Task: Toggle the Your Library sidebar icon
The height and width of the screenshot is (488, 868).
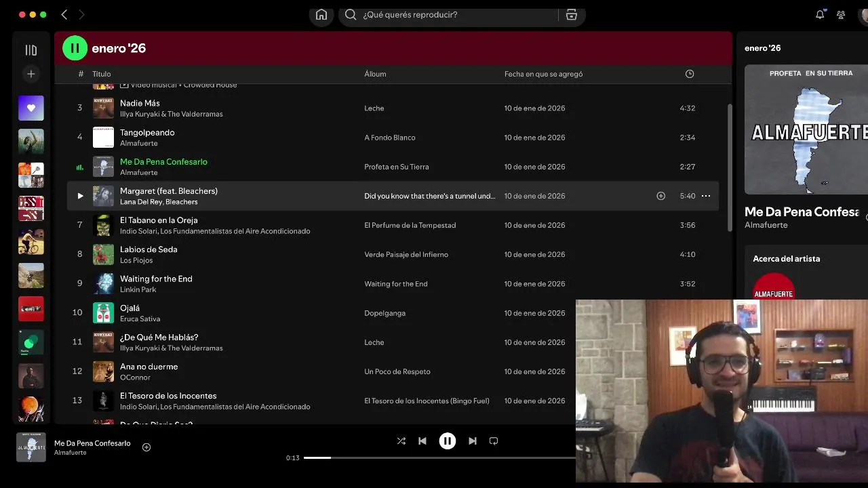Action: (x=31, y=50)
